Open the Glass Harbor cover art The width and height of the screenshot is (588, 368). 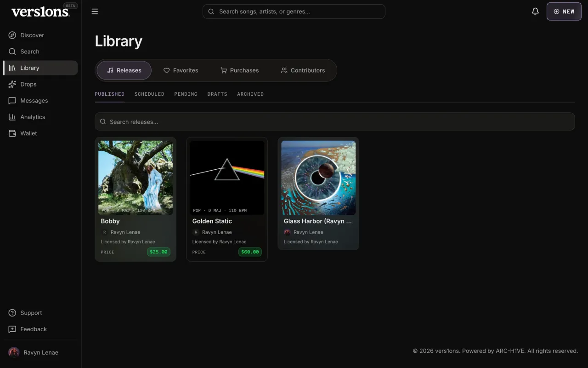[318, 178]
